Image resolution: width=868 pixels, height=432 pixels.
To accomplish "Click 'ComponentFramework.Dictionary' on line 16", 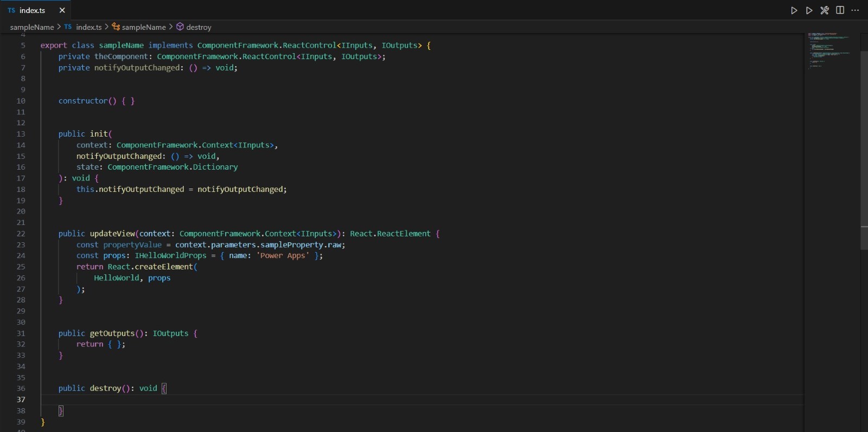I will pos(173,167).
